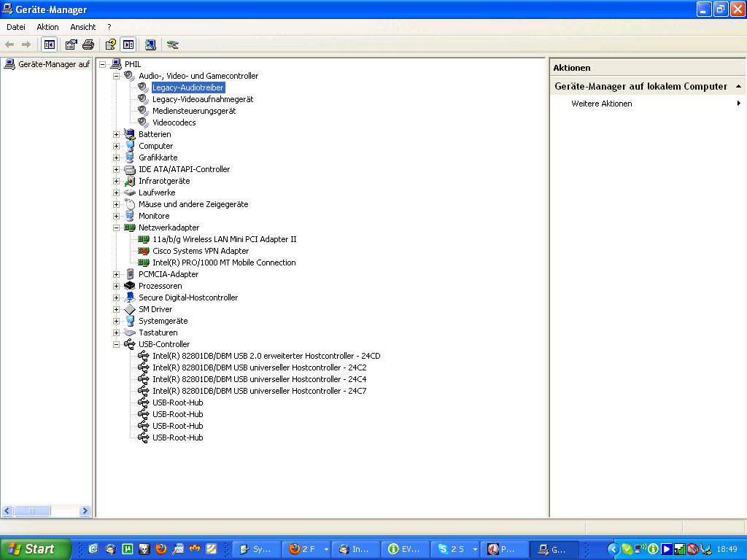Switch to the Firefox 2 F taskbar group
Viewport: 747px width, 560px height.
[x=306, y=549]
